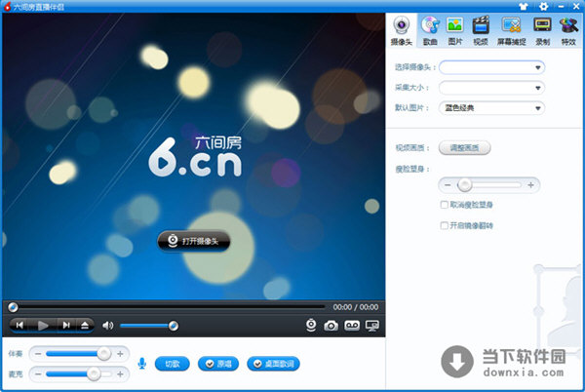Increase face slimming with plus button
585x392 pixels.
[530, 185]
